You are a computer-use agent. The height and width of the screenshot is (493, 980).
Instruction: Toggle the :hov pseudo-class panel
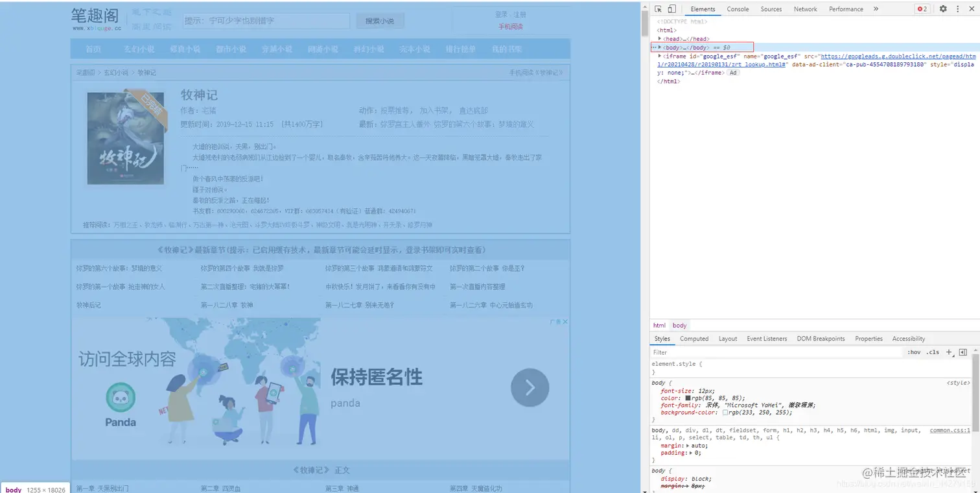pos(914,352)
